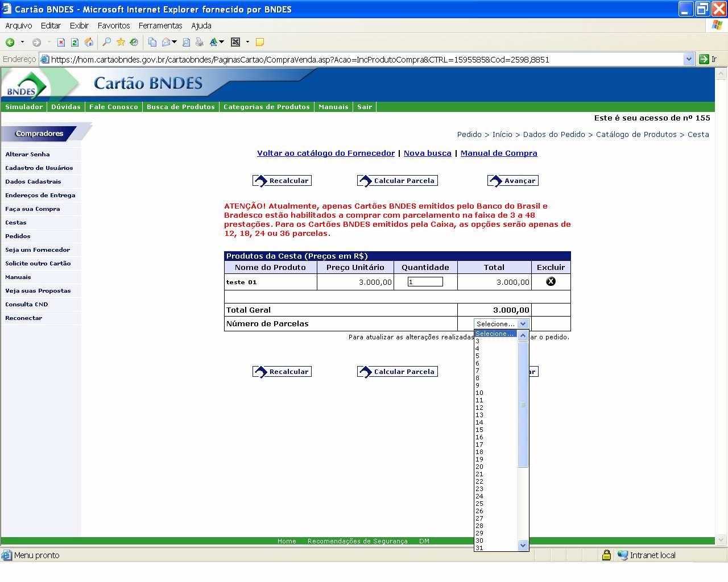Open the Editar menu
This screenshot has height=582, width=728.
(51, 26)
